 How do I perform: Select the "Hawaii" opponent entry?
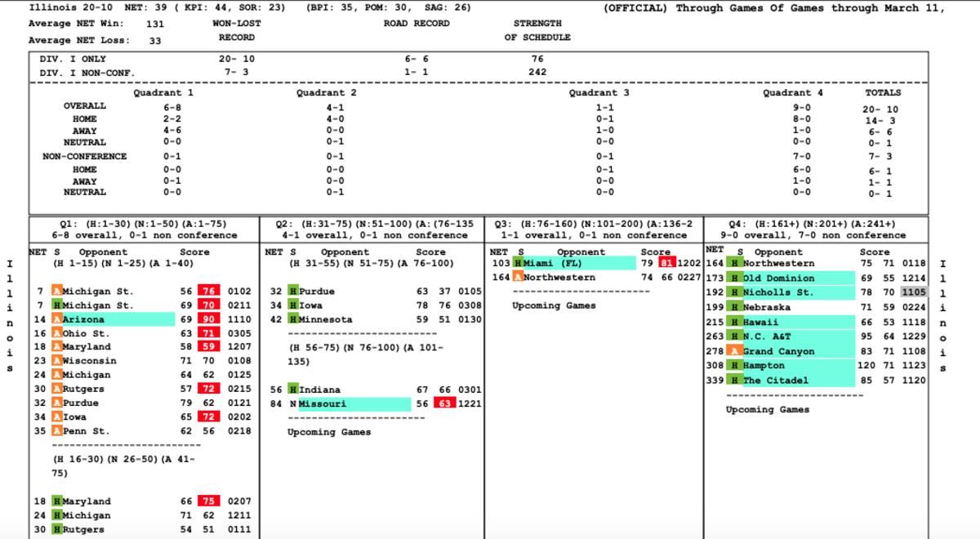pyautogui.click(x=798, y=323)
